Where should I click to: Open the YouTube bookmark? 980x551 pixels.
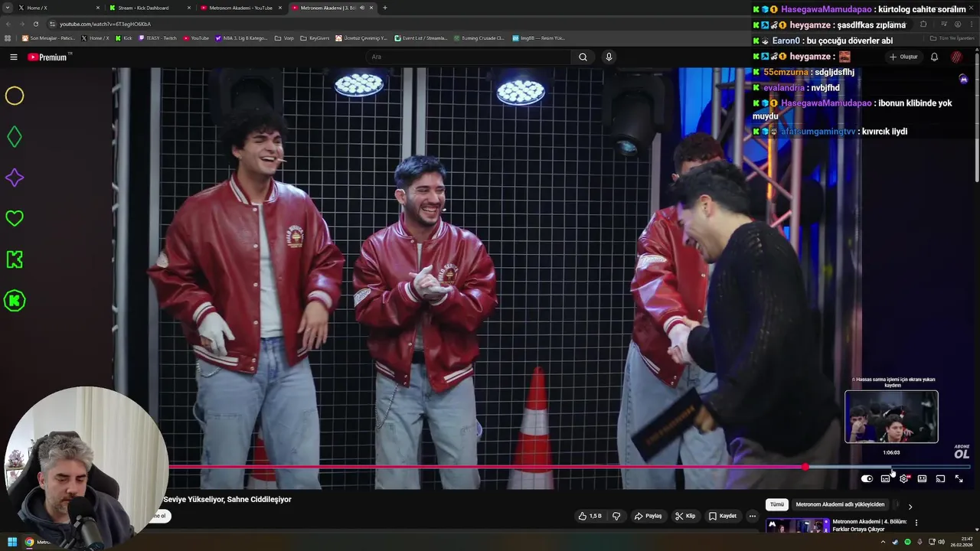point(196,37)
